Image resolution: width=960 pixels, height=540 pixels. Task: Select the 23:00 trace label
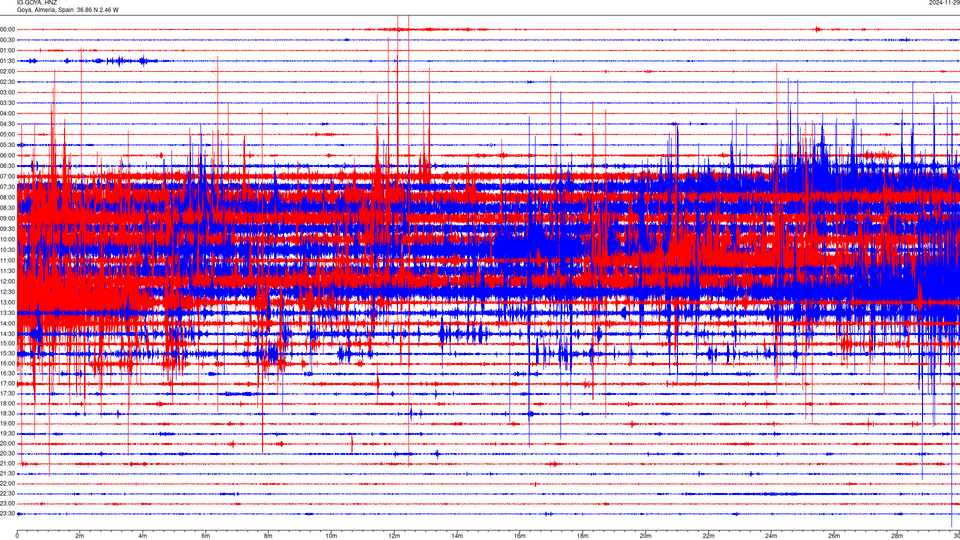point(8,503)
